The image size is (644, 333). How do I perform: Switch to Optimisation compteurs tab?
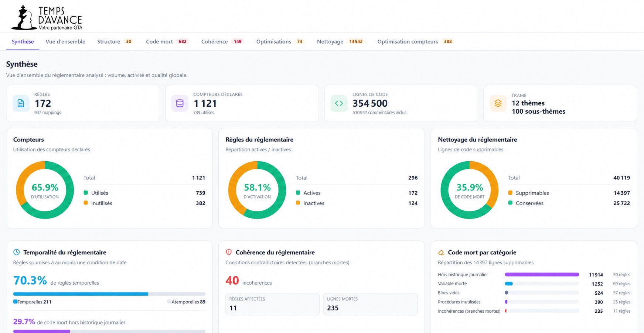click(x=416, y=42)
